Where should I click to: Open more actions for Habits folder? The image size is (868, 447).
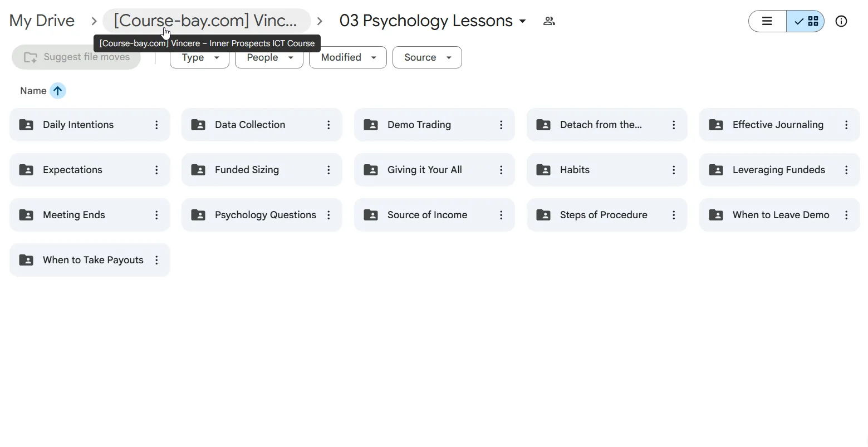point(674,170)
